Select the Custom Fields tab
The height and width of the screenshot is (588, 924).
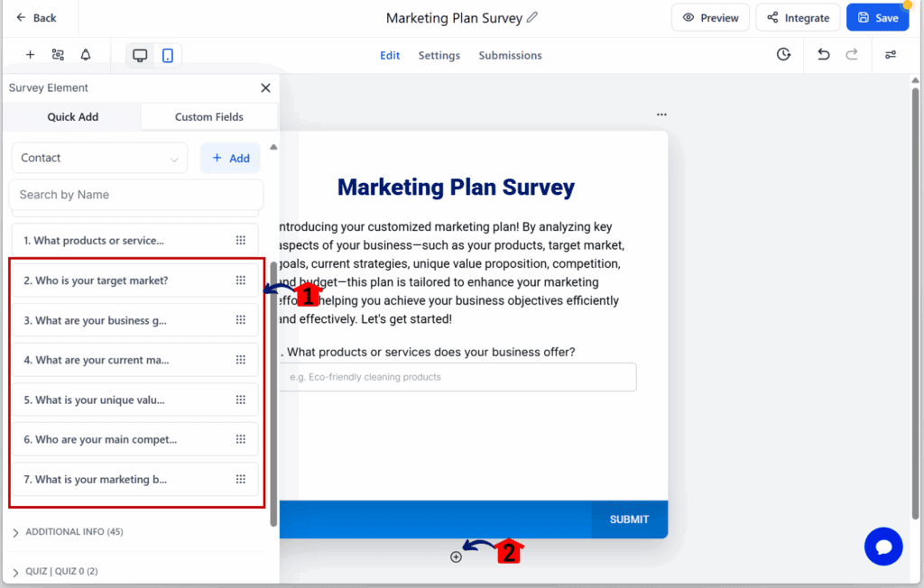(208, 116)
